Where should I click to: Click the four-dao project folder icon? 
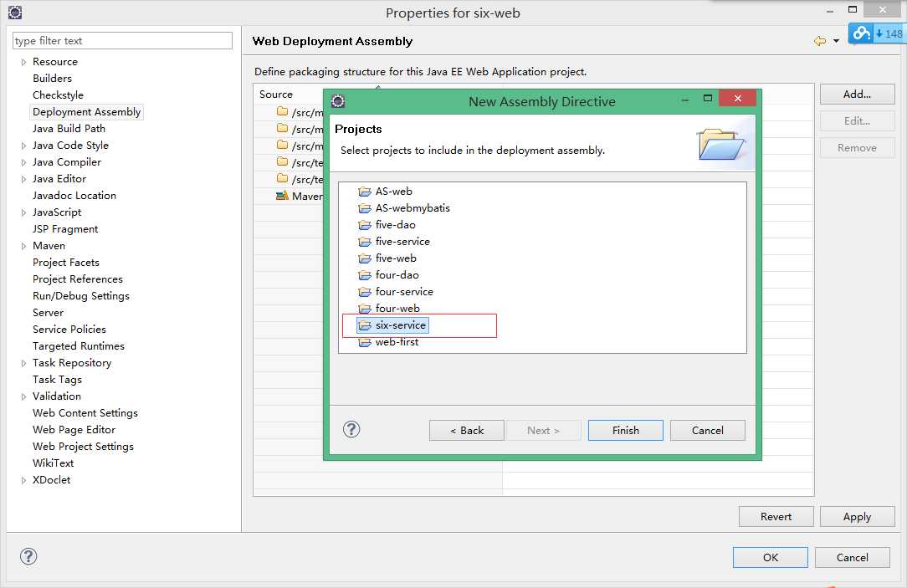pos(365,275)
